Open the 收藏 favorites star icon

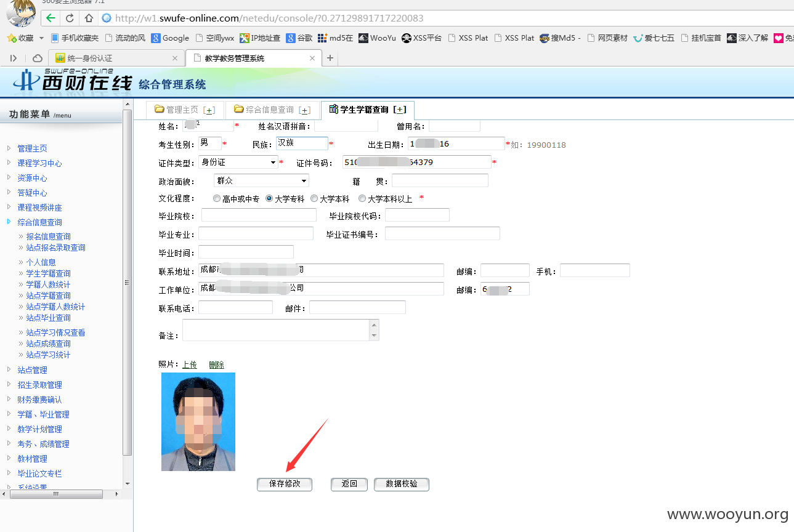[x=11, y=38]
